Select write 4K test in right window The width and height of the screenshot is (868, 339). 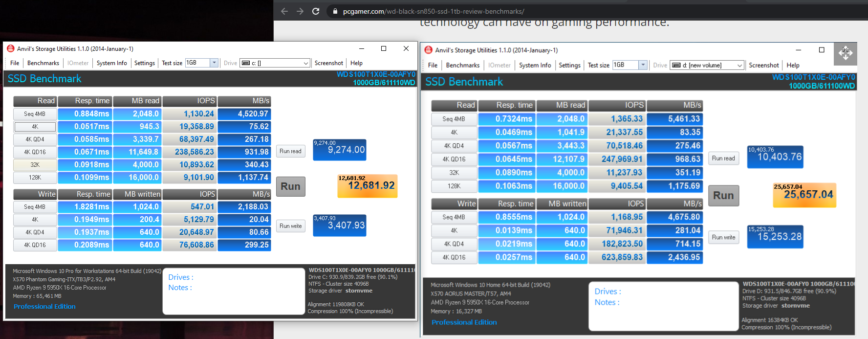[454, 230]
